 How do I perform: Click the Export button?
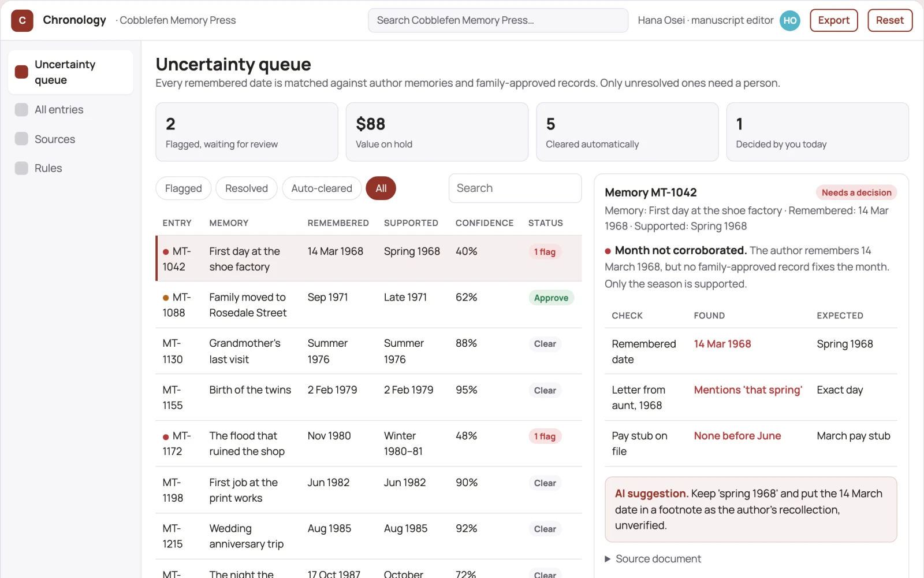[834, 20]
